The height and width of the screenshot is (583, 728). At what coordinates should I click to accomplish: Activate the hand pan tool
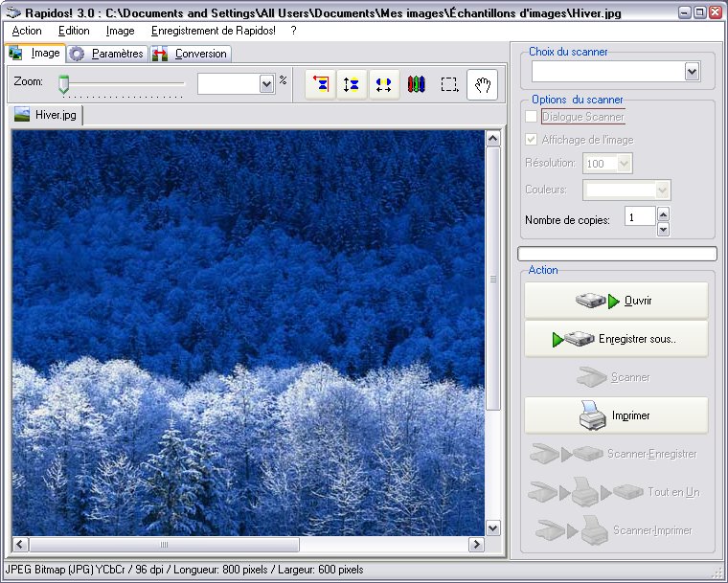pos(483,84)
